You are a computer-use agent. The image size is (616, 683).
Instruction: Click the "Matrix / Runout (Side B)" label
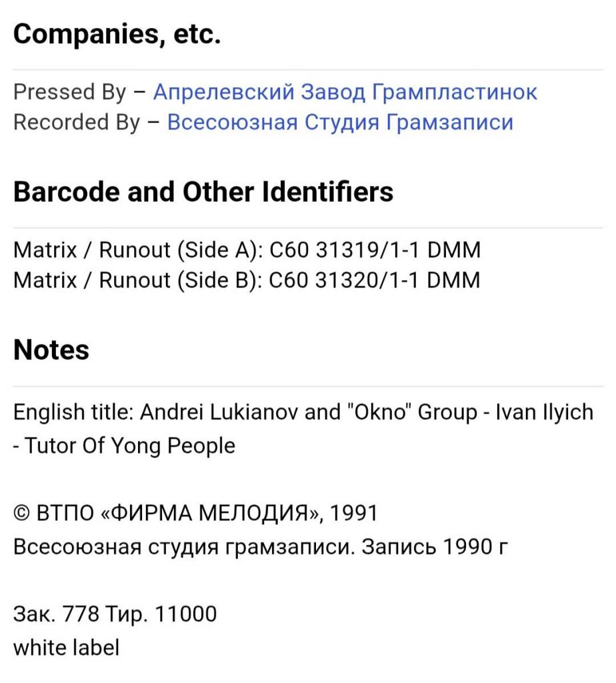(x=138, y=280)
